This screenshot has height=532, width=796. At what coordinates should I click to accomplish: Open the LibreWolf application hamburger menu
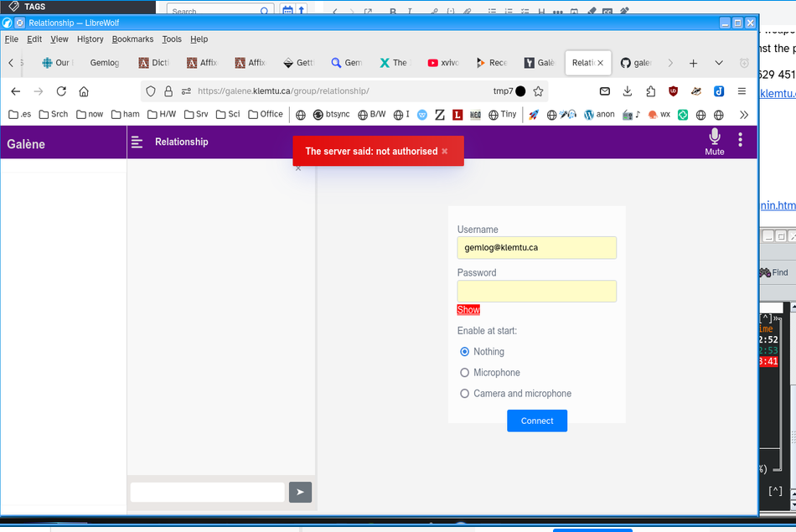click(742, 91)
